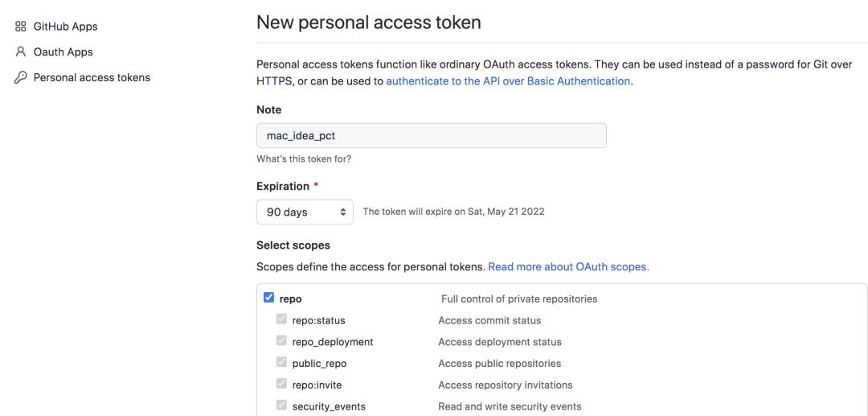This screenshot has height=416, width=868.
Task: Click the Personal access tokens key icon
Action: pyautogui.click(x=21, y=78)
